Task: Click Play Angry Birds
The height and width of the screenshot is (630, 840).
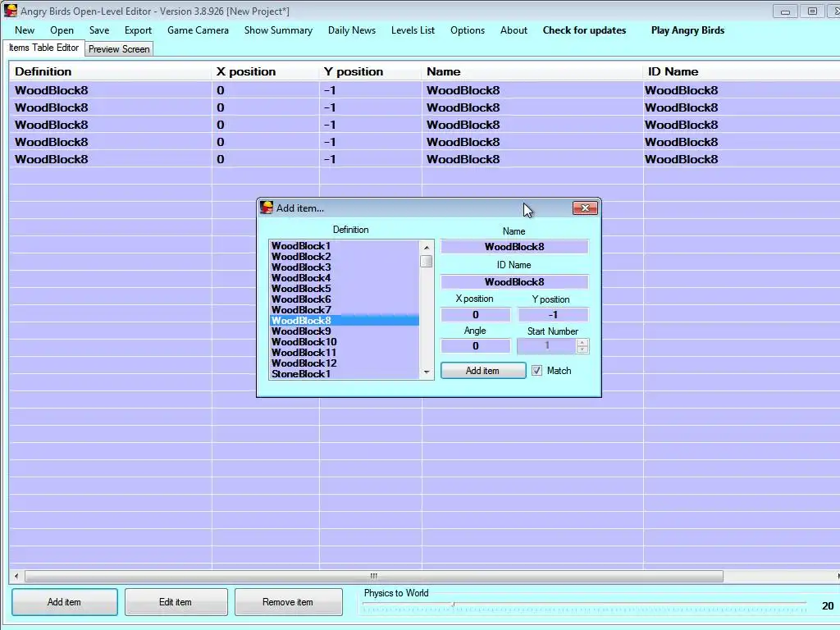Action: click(687, 30)
